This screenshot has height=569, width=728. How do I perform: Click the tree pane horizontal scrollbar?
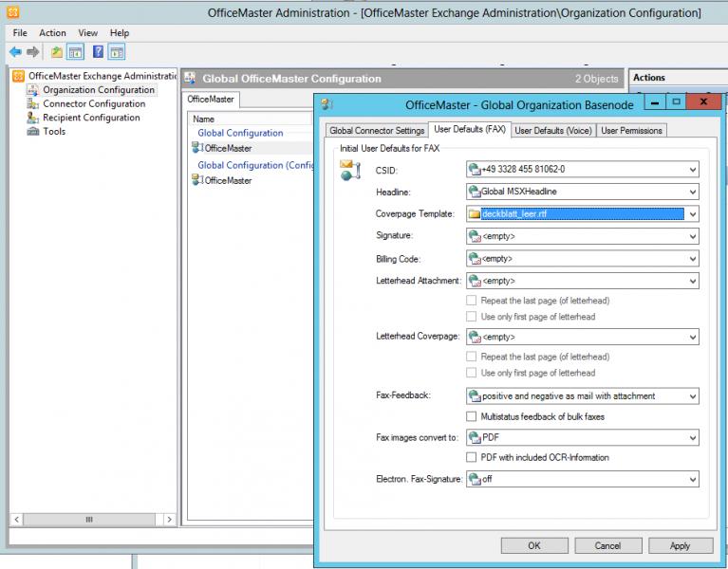click(90, 520)
